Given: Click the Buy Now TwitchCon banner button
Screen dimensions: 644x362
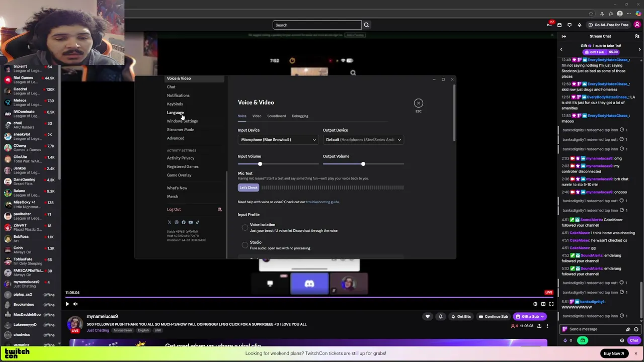Looking at the screenshot, I should tap(613, 353).
